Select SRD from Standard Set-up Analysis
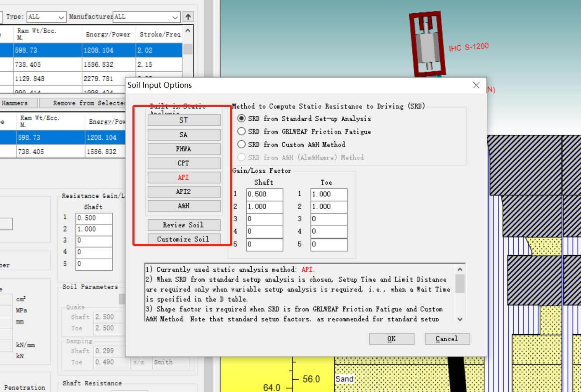 (x=305, y=119)
